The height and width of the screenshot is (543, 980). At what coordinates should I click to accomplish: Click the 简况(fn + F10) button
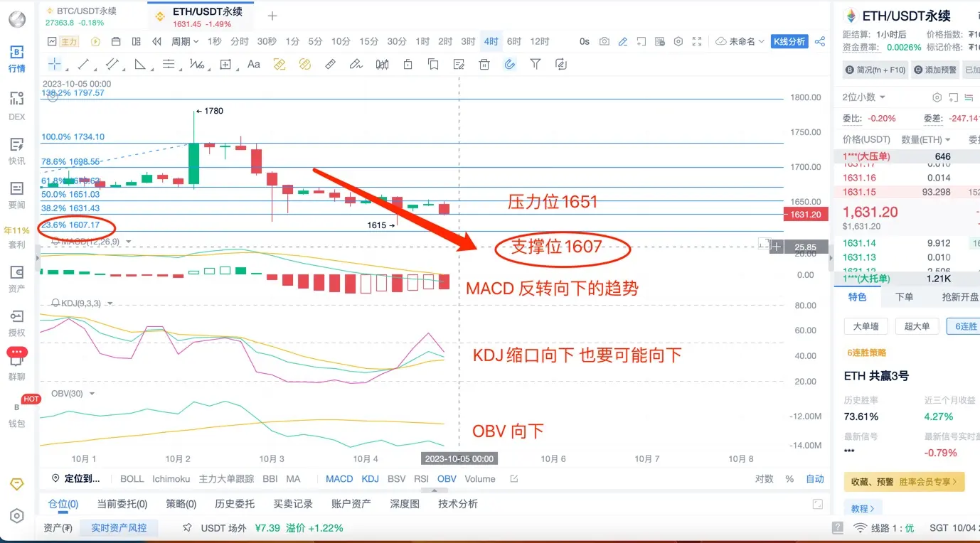click(x=875, y=70)
